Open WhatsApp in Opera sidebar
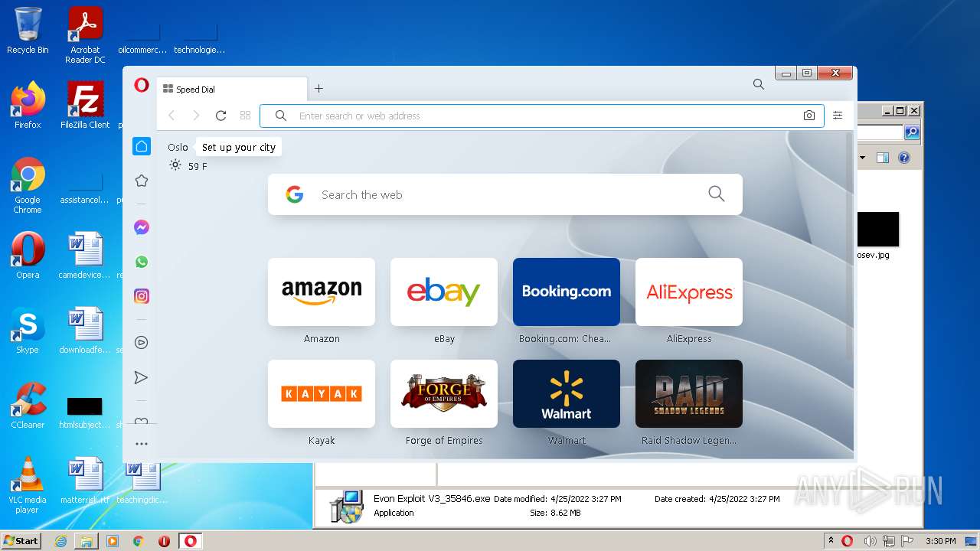Viewport: 980px width, 551px height. 142,262
